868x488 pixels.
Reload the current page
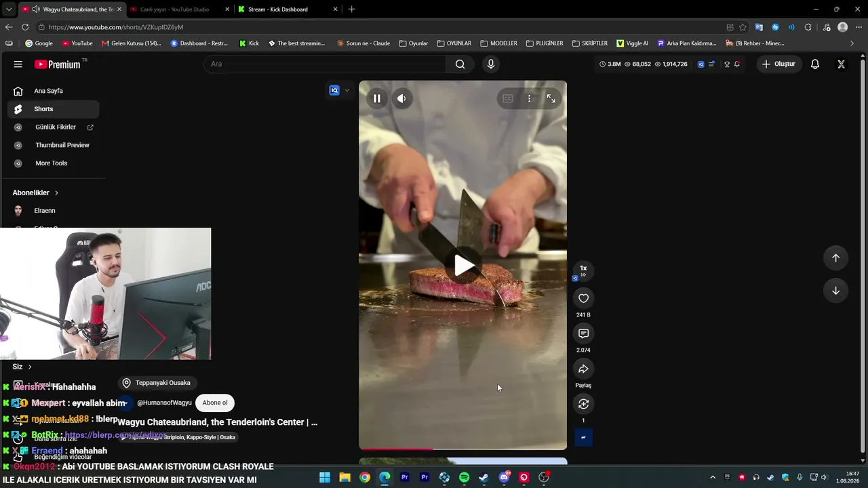tap(25, 27)
